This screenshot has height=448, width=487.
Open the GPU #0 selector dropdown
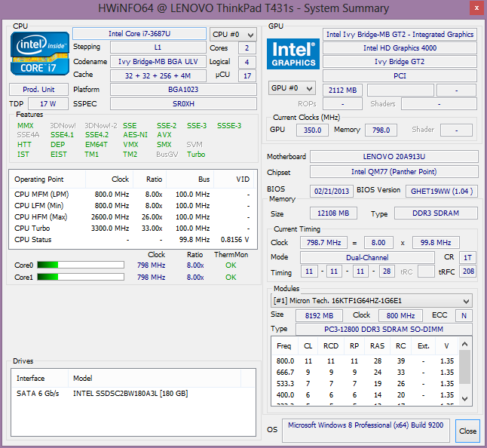coord(293,89)
